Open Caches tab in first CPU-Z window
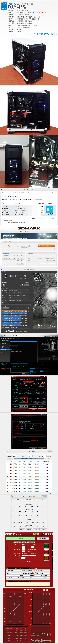This screenshot has width=58, height=644. [18, 379]
